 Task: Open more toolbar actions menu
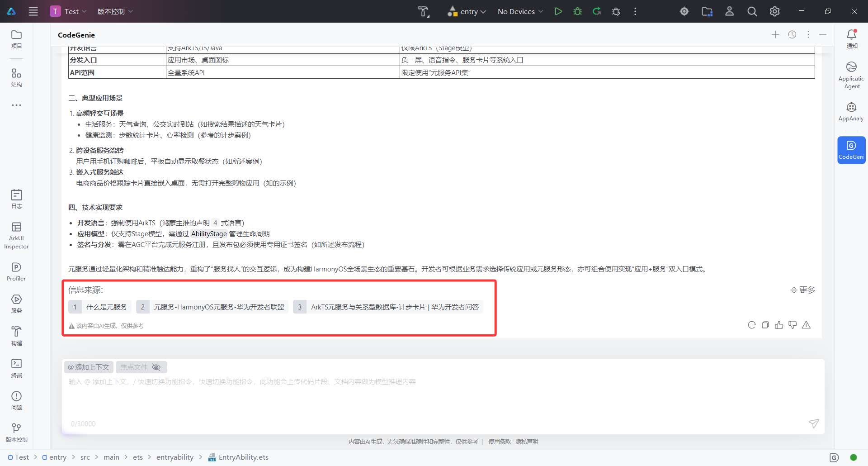point(635,11)
